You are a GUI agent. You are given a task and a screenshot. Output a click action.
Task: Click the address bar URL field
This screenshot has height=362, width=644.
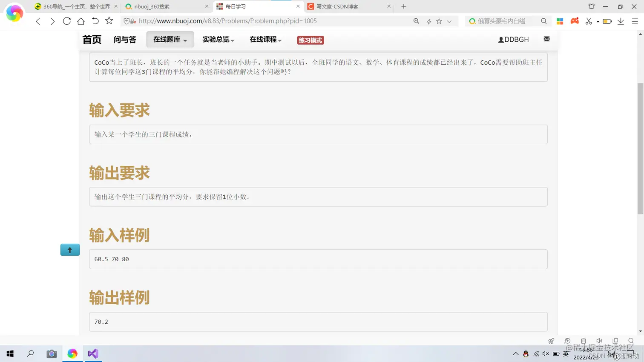(273, 21)
